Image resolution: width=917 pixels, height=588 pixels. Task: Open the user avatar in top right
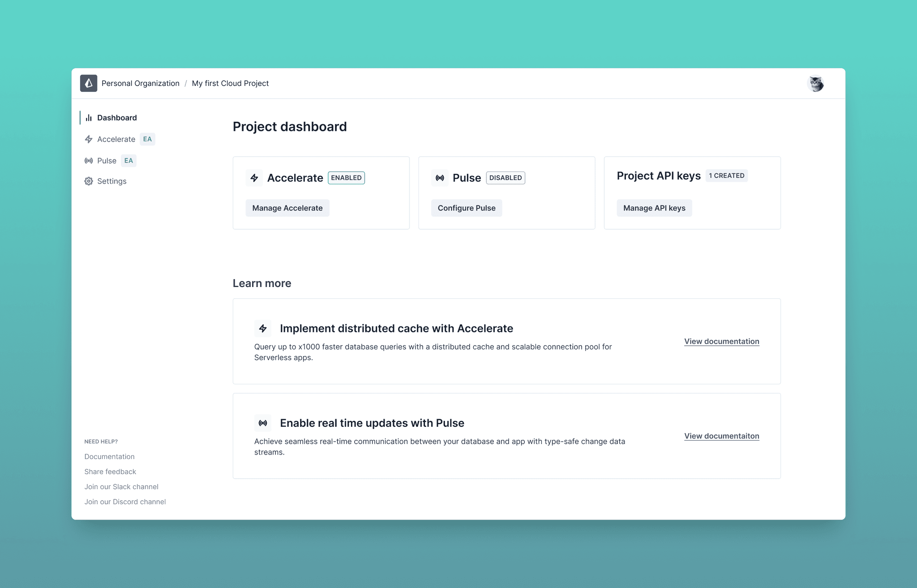(815, 83)
